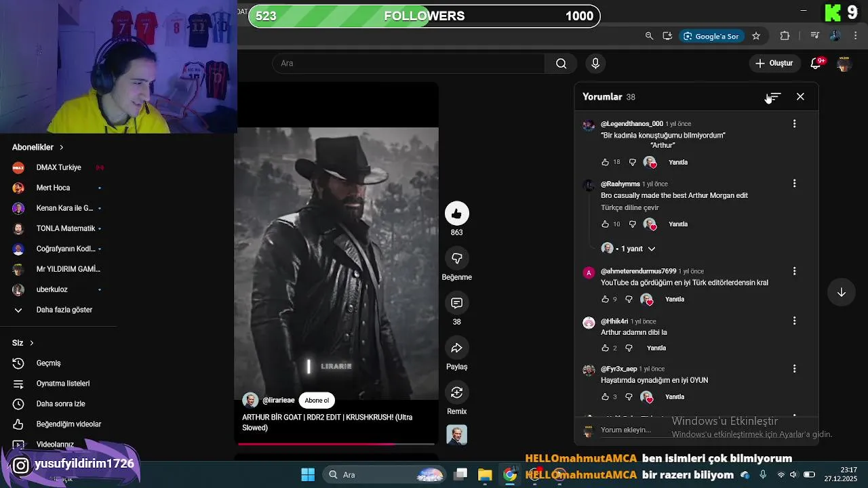Dislike the comment by @Legendthanos_000
The width and height of the screenshot is (868, 488).
(632, 162)
